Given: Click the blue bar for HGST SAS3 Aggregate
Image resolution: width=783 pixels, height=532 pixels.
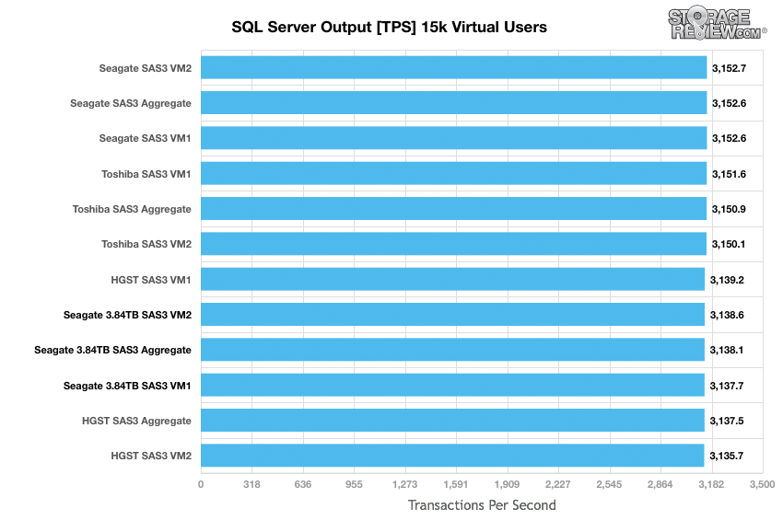Looking at the screenshot, I should [x=453, y=421].
